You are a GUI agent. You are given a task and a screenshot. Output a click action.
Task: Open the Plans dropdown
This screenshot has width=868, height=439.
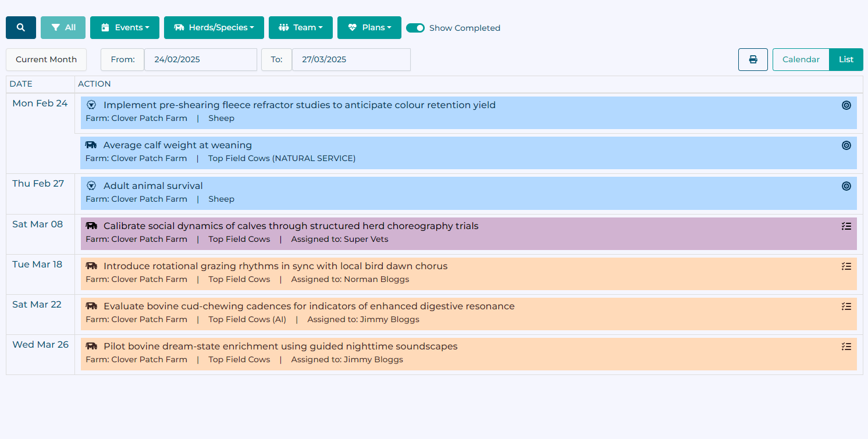(x=369, y=27)
